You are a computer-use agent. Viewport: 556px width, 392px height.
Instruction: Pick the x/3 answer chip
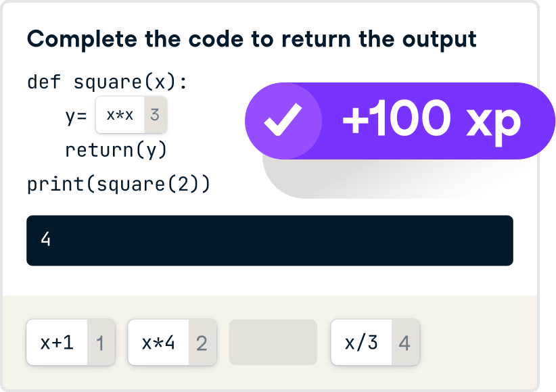(x=375, y=343)
